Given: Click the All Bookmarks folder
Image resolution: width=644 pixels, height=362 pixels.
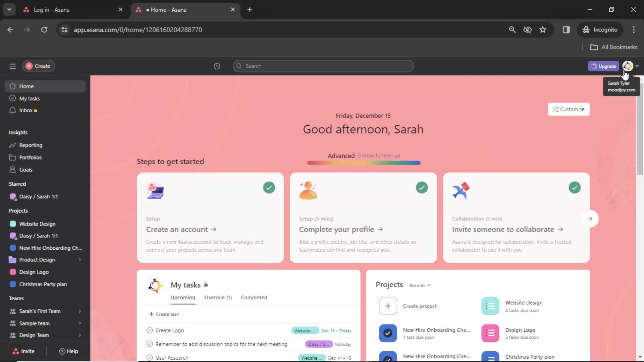Looking at the screenshot, I should [x=613, y=47].
